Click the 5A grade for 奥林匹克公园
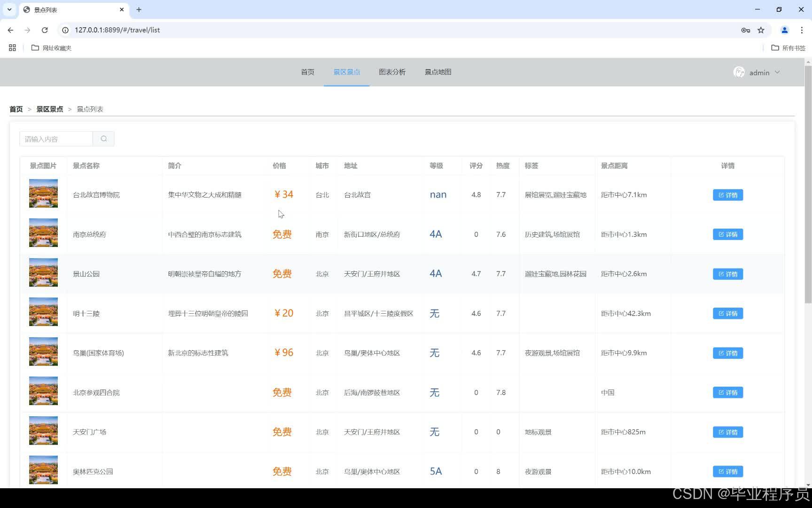The width and height of the screenshot is (812, 508). [436, 471]
